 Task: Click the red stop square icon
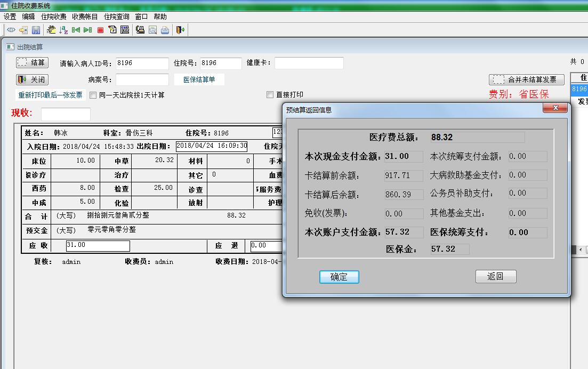[100, 30]
